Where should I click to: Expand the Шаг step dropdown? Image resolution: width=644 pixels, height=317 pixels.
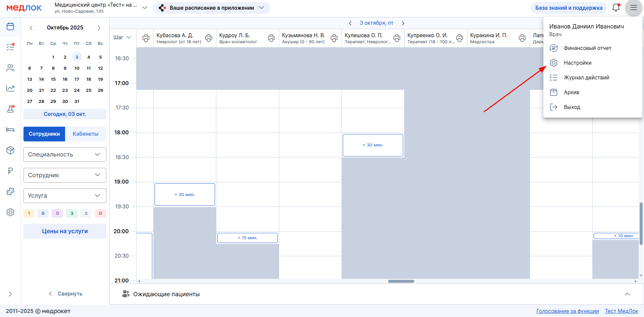click(x=122, y=38)
